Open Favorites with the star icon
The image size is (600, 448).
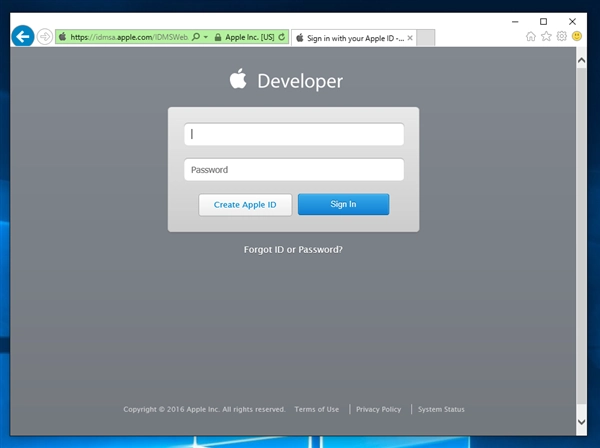point(546,36)
